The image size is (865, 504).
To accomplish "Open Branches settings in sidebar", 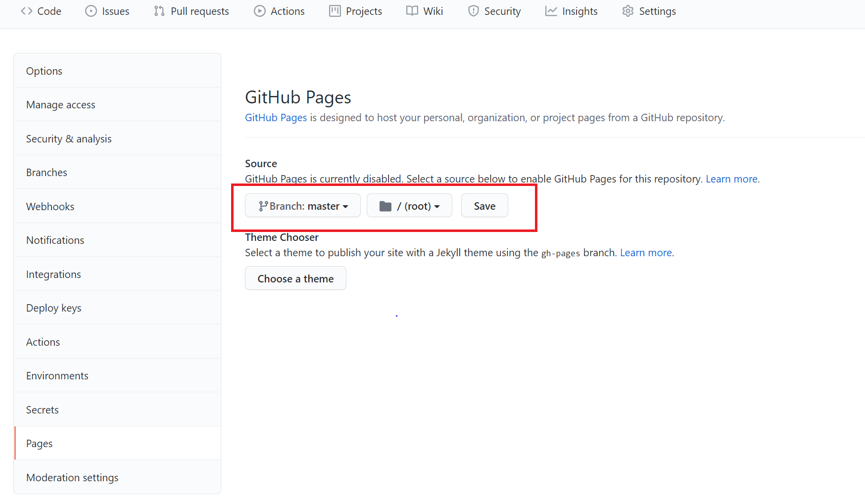I will click(117, 172).
